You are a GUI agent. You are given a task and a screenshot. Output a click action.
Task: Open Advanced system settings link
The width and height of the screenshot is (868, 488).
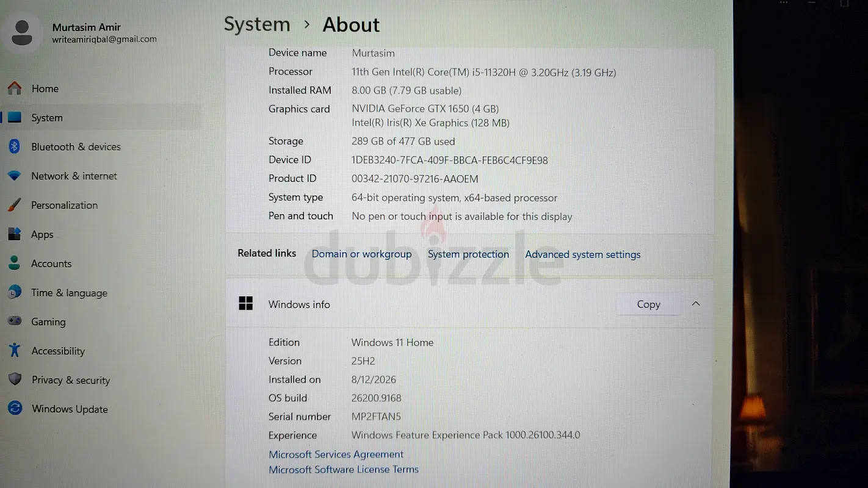tap(583, 254)
